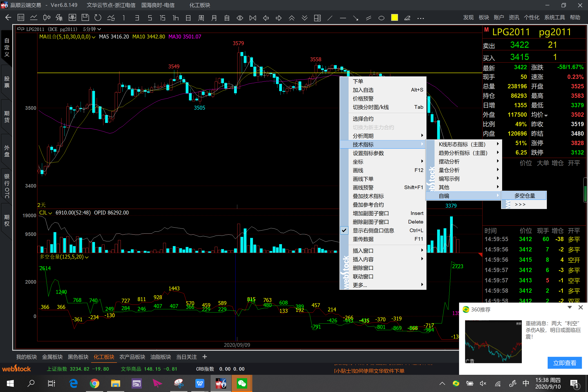Screen dimensions: 588x392
Task: Open the 360推荐 popup dropdown arrow
Action: (x=570, y=307)
